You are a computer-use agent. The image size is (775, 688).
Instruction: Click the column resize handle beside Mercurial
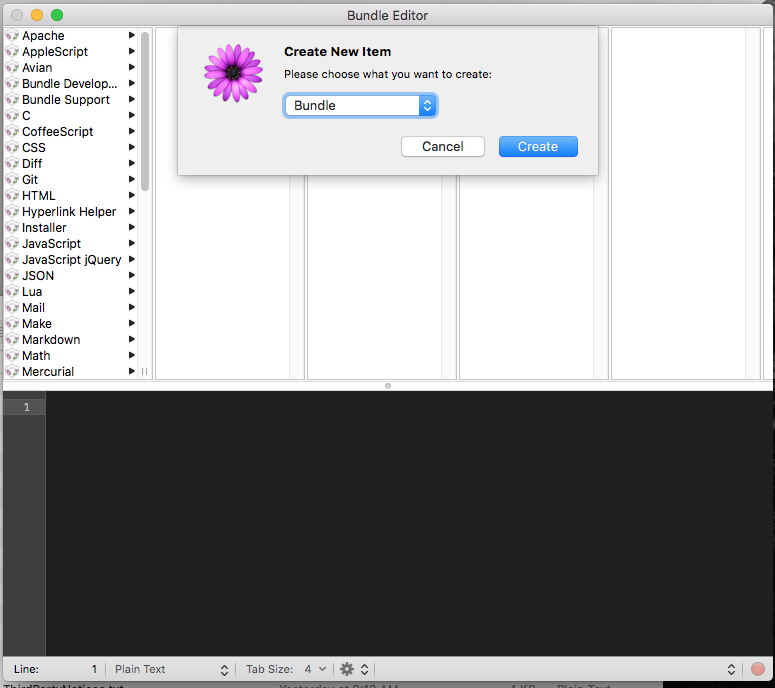[144, 371]
